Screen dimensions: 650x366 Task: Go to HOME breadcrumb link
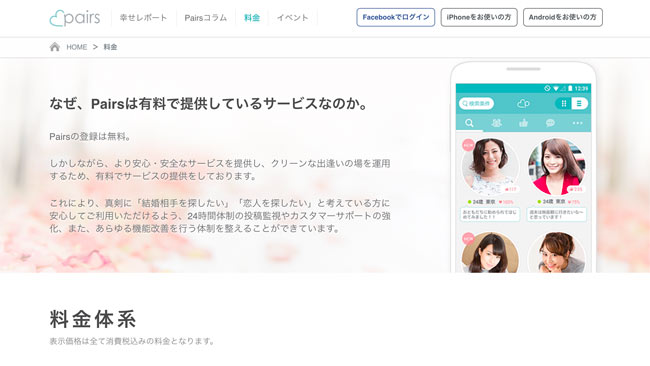[77, 47]
